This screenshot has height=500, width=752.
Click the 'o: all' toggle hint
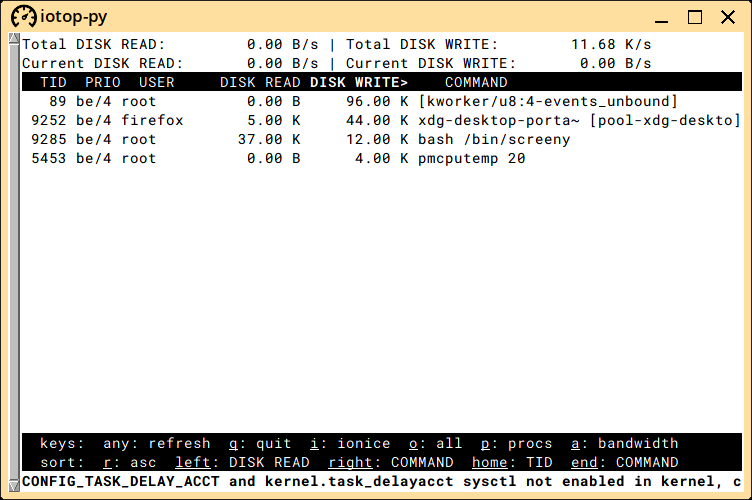coord(435,443)
